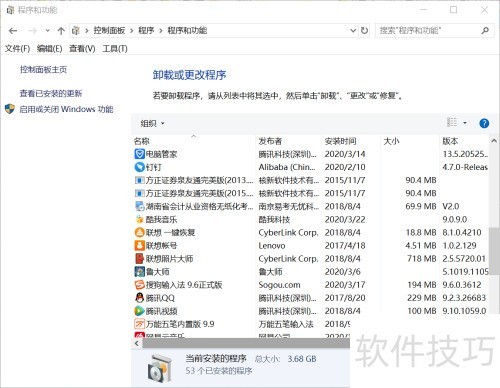
Task: Click the 194 MB size cell
Action: [422, 285]
